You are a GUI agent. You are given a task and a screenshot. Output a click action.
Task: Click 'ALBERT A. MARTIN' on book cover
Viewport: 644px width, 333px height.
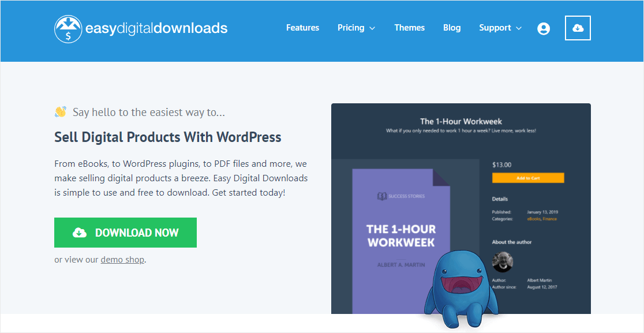401,264
